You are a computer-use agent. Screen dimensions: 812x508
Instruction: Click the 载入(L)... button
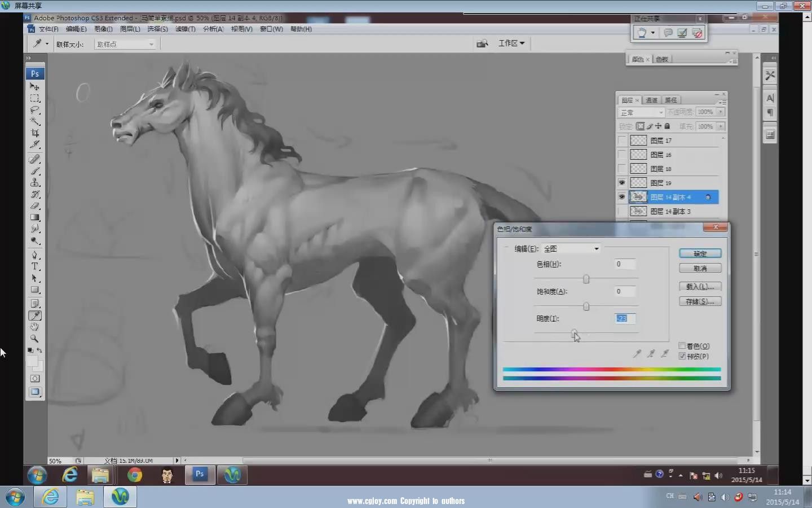click(700, 287)
